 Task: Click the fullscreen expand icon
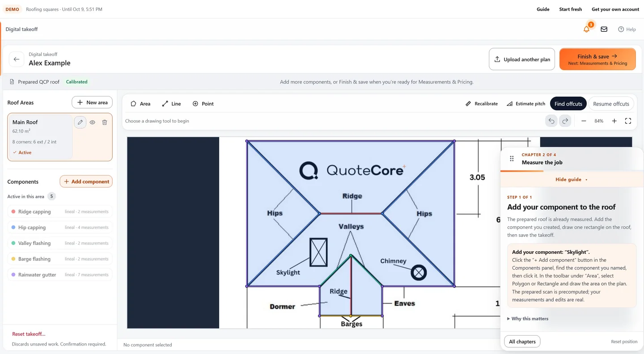(x=628, y=121)
